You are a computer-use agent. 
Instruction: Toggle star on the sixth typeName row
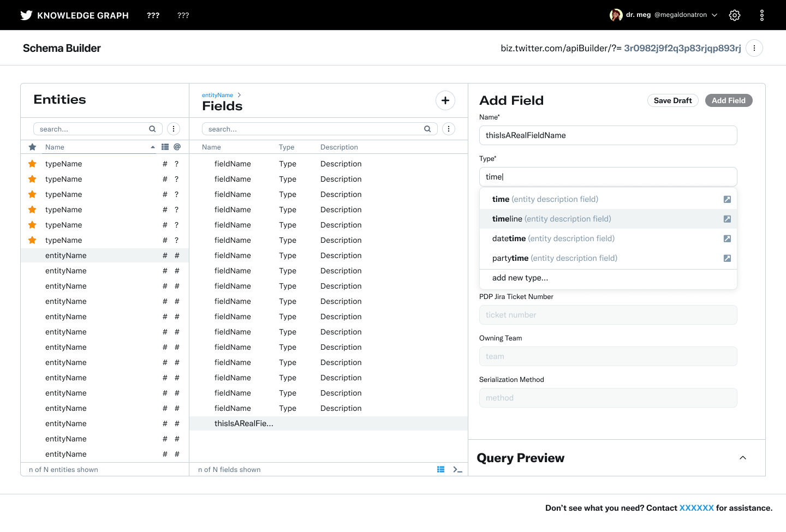[32, 240]
